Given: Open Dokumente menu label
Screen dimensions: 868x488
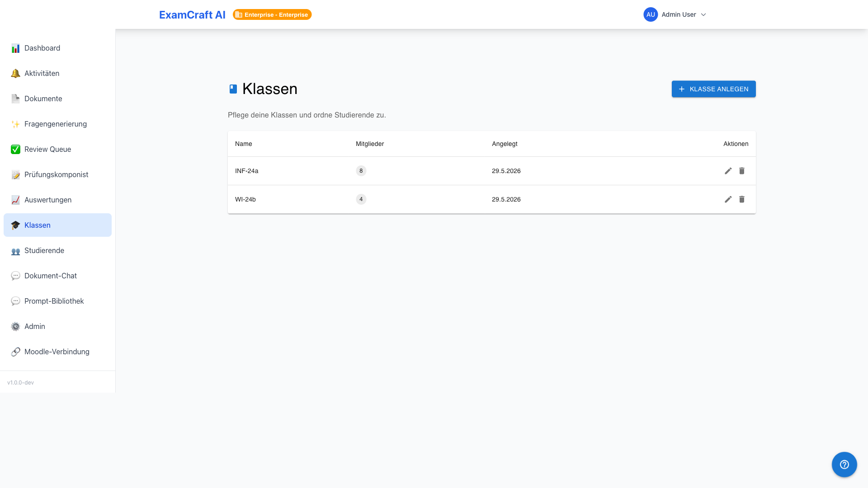Looking at the screenshot, I should tap(43, 99).
